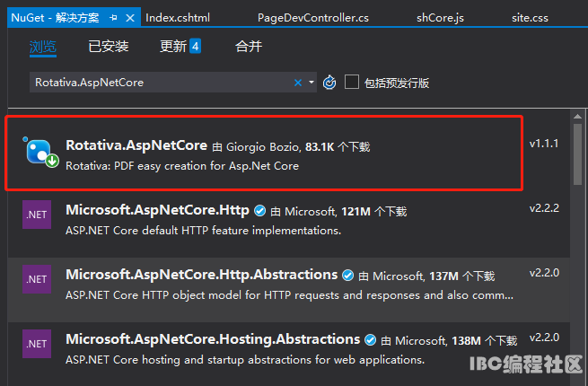Open the search history dropdown arrow

pyautogui.click(x=312, y=83)
